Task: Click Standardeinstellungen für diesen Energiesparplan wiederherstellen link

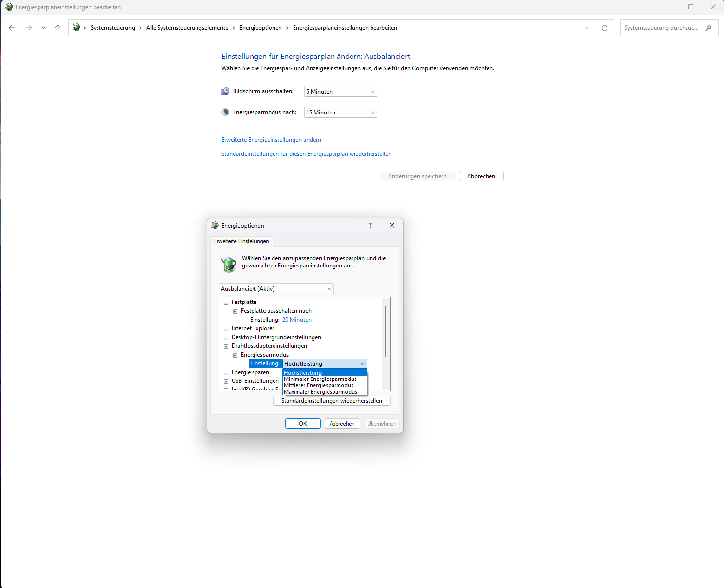Action: click(306, 154)
